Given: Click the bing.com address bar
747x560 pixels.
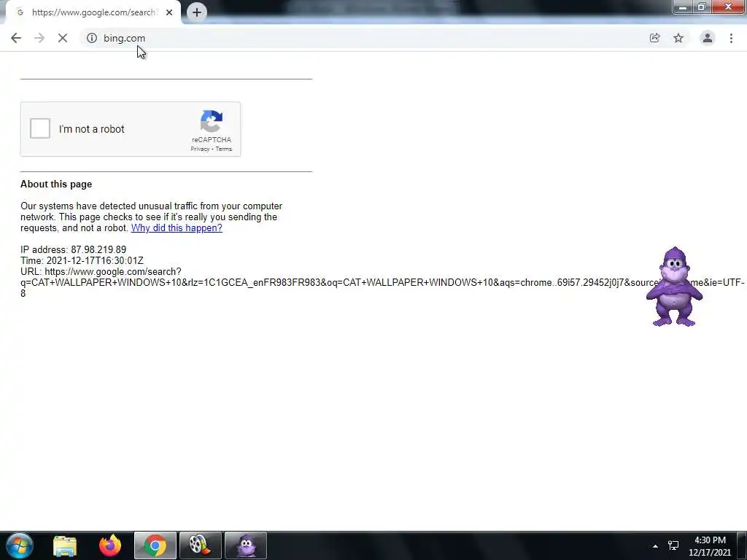Looking at the screenshot, I should 362,38.
